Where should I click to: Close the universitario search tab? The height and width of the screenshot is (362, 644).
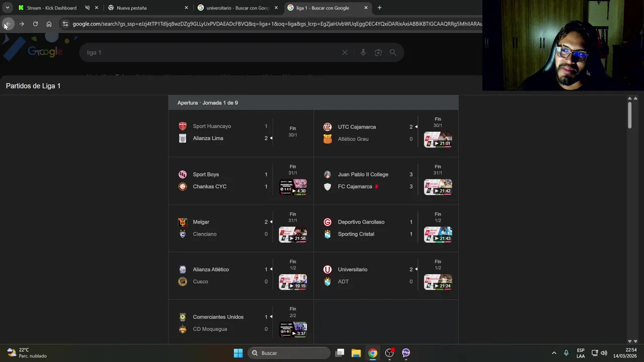[276, 8]
